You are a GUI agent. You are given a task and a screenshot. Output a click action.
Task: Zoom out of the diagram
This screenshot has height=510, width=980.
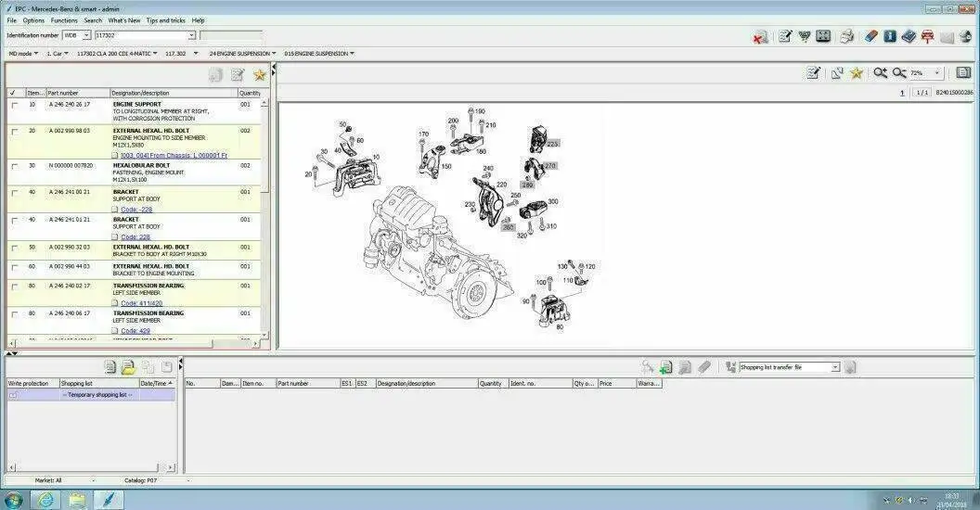pos(898,73)
